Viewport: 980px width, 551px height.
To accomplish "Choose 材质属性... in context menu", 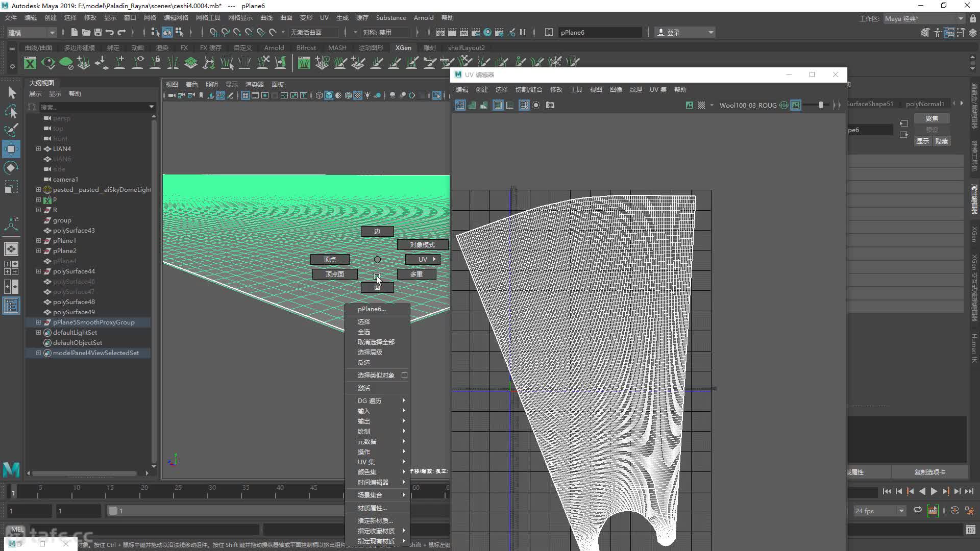I will (378, 508).
